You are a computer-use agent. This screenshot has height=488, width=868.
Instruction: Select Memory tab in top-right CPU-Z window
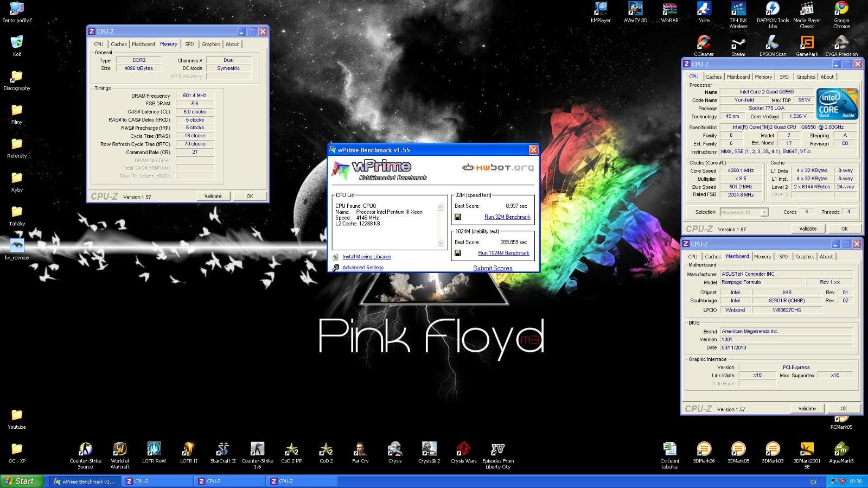click(x=763, y=77)
